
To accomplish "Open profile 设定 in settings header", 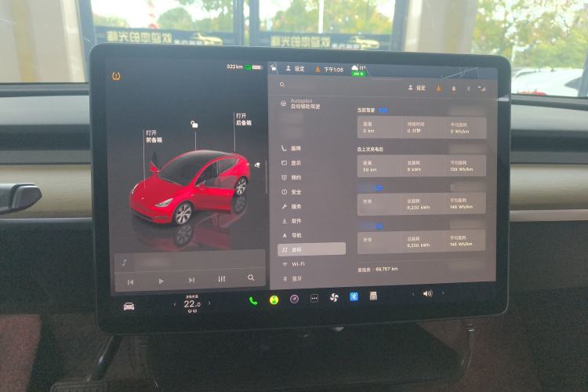I will (x=416, y=88).
